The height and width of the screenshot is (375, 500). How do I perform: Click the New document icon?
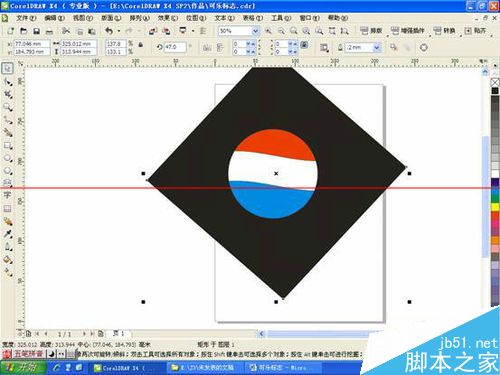[10, 31]
